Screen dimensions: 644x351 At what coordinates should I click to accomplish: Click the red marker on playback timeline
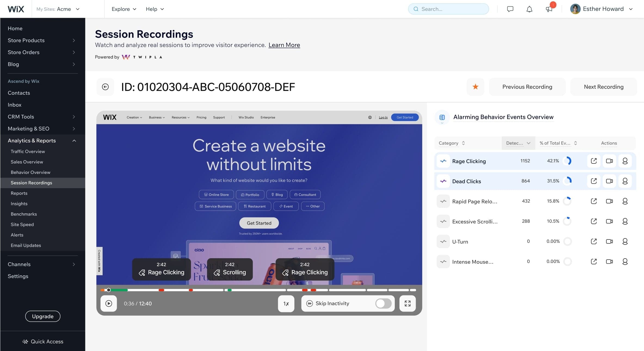161,290
